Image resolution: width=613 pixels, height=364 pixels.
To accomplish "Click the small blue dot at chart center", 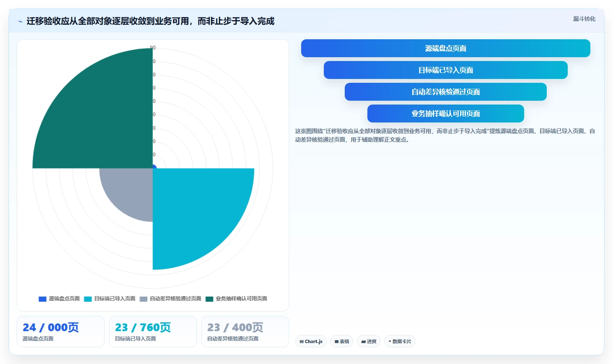I will pos(154,167).
